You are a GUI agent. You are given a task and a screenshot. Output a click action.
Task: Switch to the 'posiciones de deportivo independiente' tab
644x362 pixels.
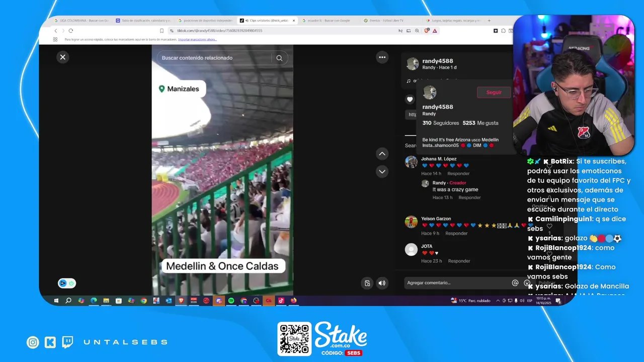[x=205, y=21]
